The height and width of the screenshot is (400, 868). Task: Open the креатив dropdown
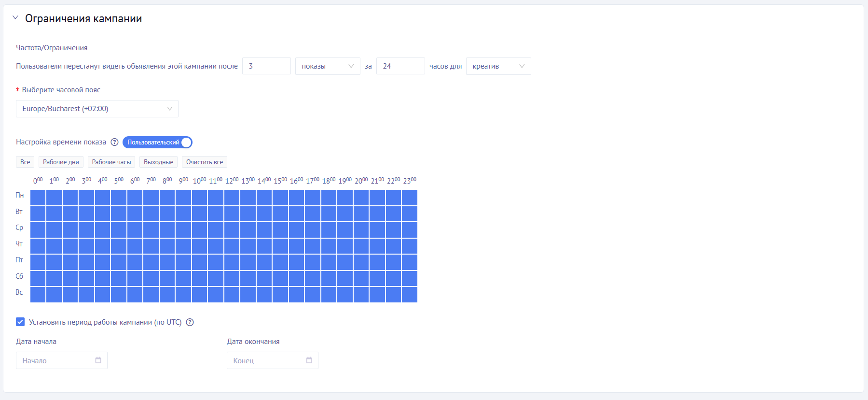point(498,66)
